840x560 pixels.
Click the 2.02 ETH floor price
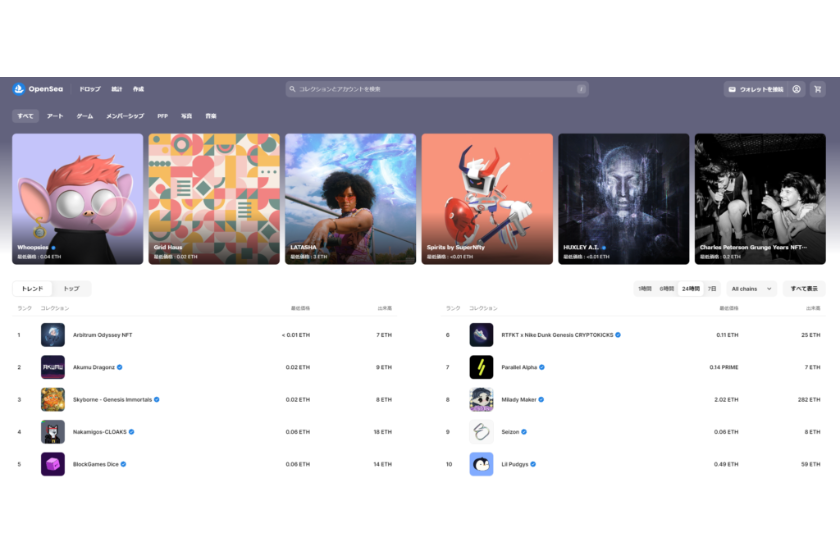click(726, 399)
